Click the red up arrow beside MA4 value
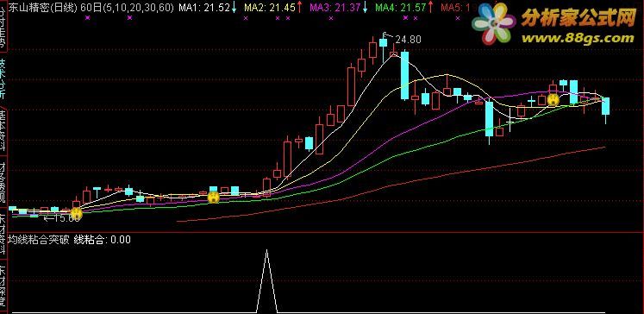This screenshot has height=314, width=644. coord(430,8)
